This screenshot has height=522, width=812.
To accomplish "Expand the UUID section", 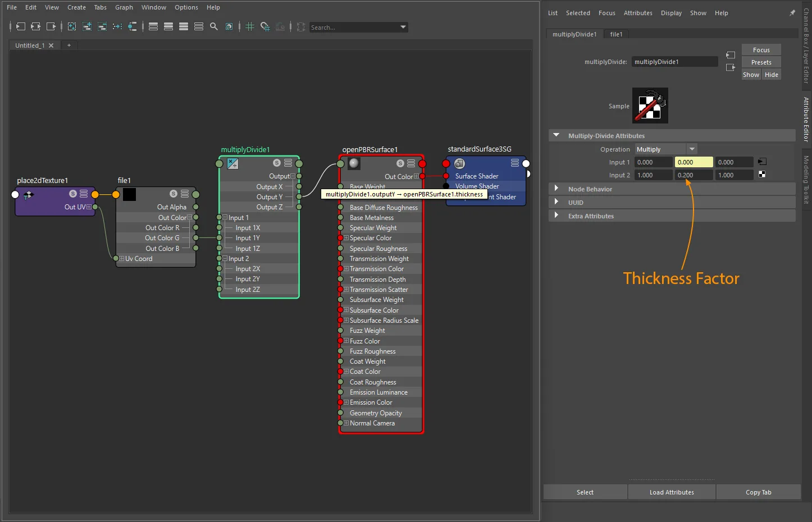I will 556,202.
